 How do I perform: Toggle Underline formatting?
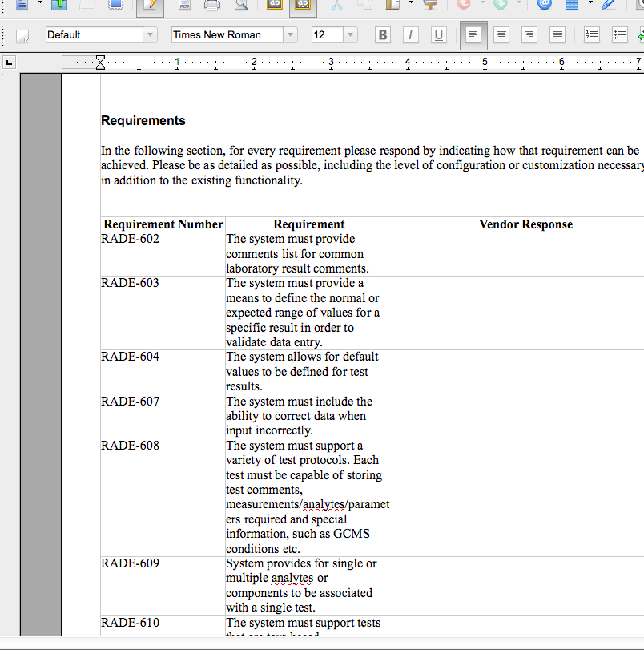pyautogui.click(x=439, y=35)
